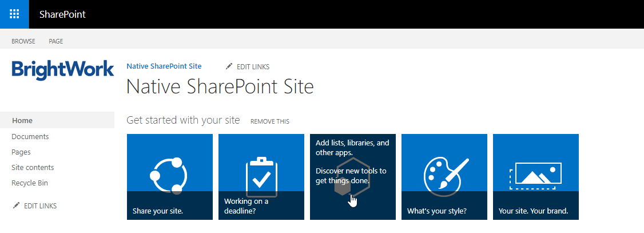
Task: Click REMOVE THIS next to Get started
Action: coord(269,121)
